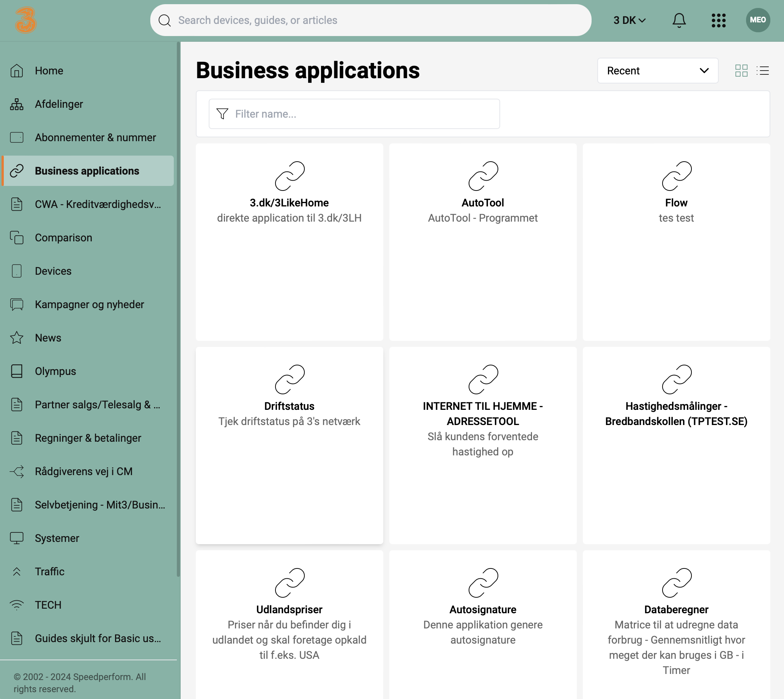Screen dimensions: 784x699
Task: Click the notification bell icon
Action: [679, 20]
